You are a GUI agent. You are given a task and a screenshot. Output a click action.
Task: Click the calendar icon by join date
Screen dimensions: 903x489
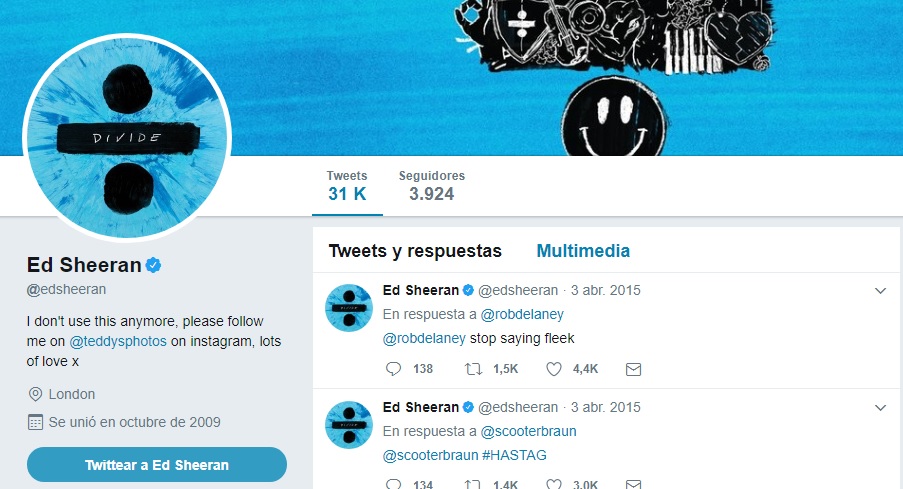35,422
